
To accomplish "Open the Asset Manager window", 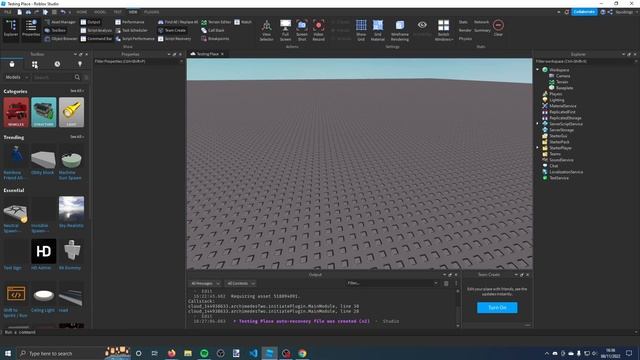I will pyautogui.click(x=60, y=22).
